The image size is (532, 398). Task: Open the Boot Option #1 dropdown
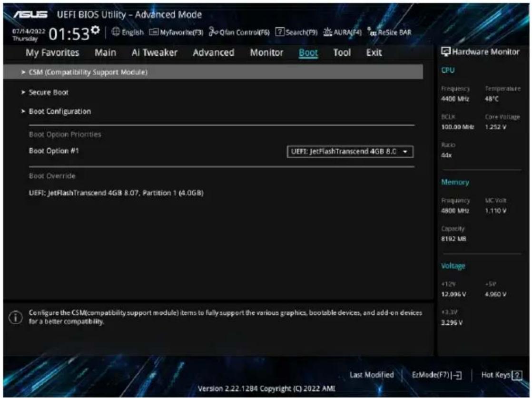point(350,152)
